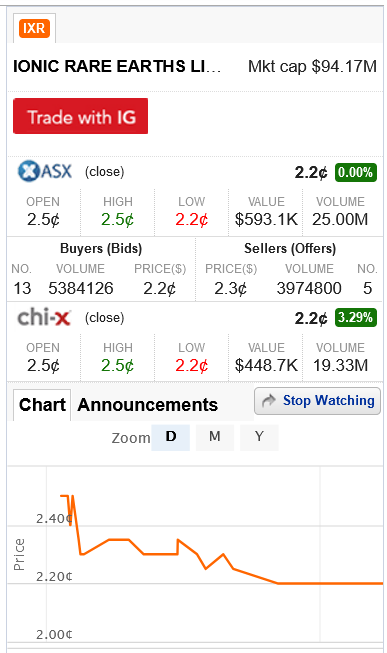Image resolution: width=387 pixels, height=653 pixels.
Task: Select the M monthly zoom option
Action: click(215, 437)
